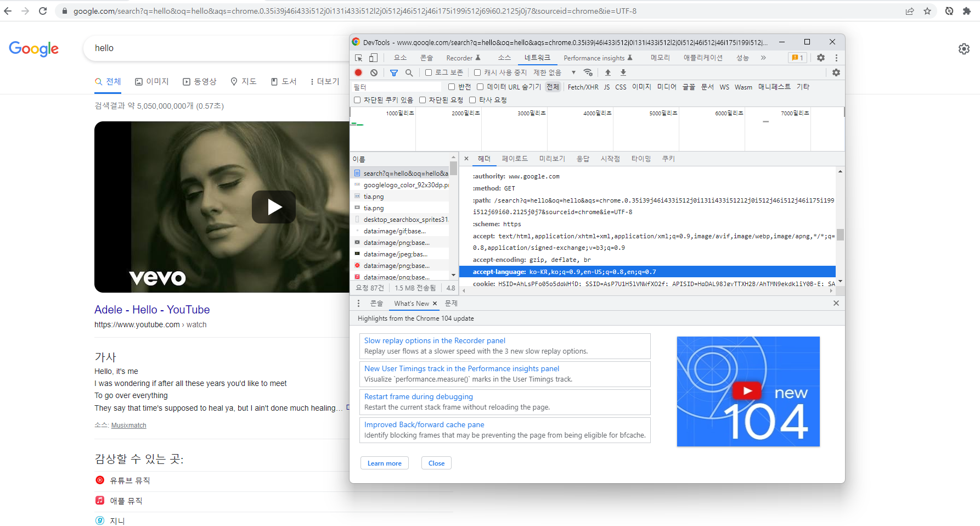980x526 pixels.
Task: Open Google search settings gear on the page
Action: (964, 49)
